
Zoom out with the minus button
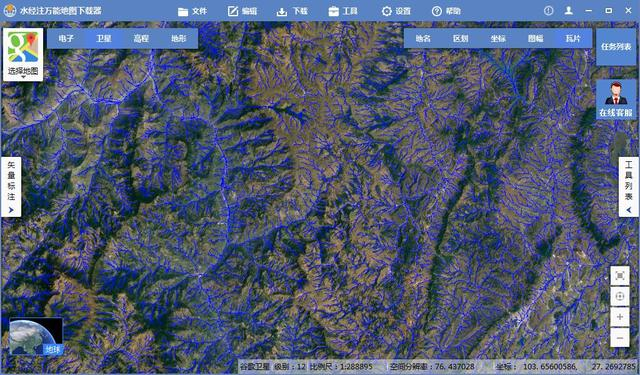620,337
